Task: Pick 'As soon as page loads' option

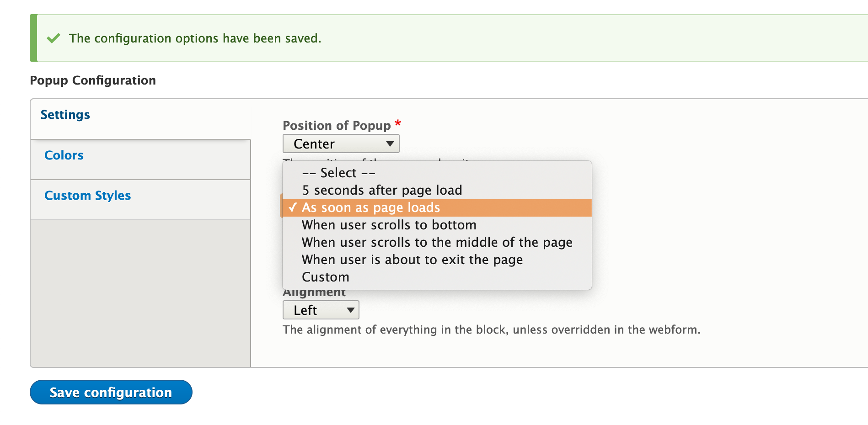Action: point(370,208)
